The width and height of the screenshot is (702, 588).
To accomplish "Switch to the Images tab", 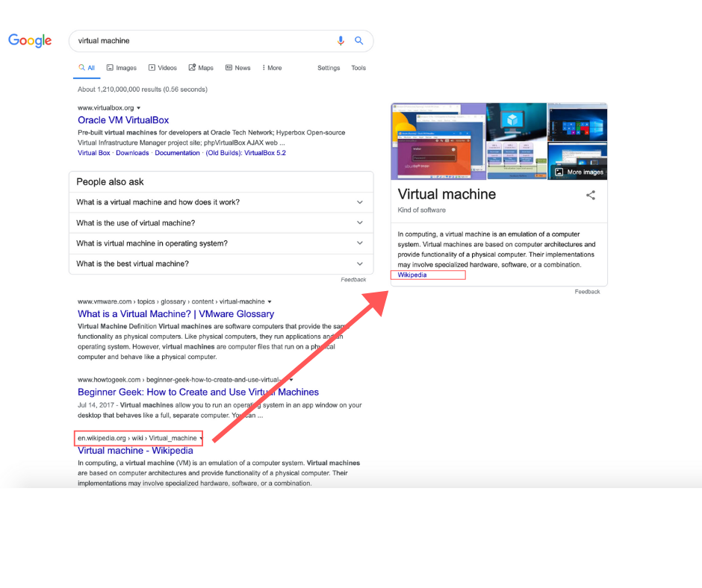I will pos(121,68).
